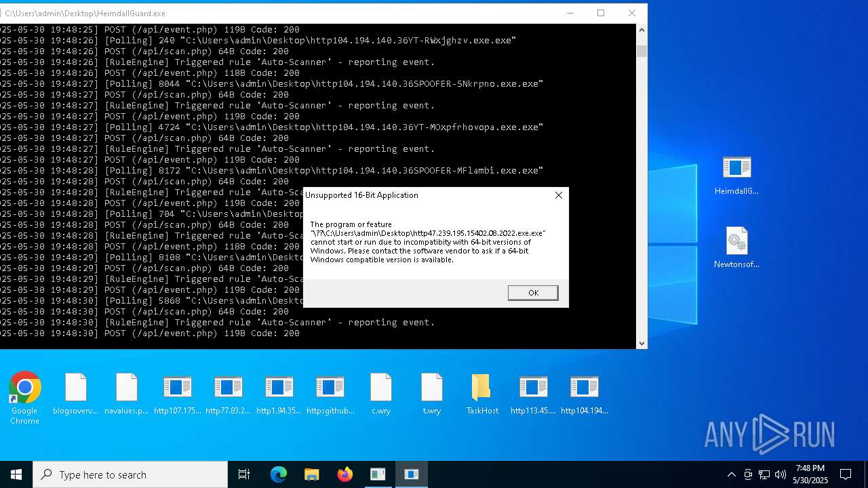Click the HeimdallGuard.exe title bar path text

coord(85,14)
